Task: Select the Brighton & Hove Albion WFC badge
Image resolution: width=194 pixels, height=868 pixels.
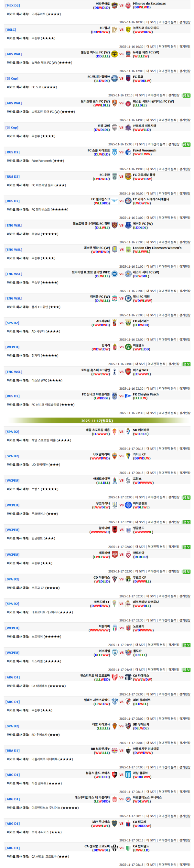Action: 114,274
